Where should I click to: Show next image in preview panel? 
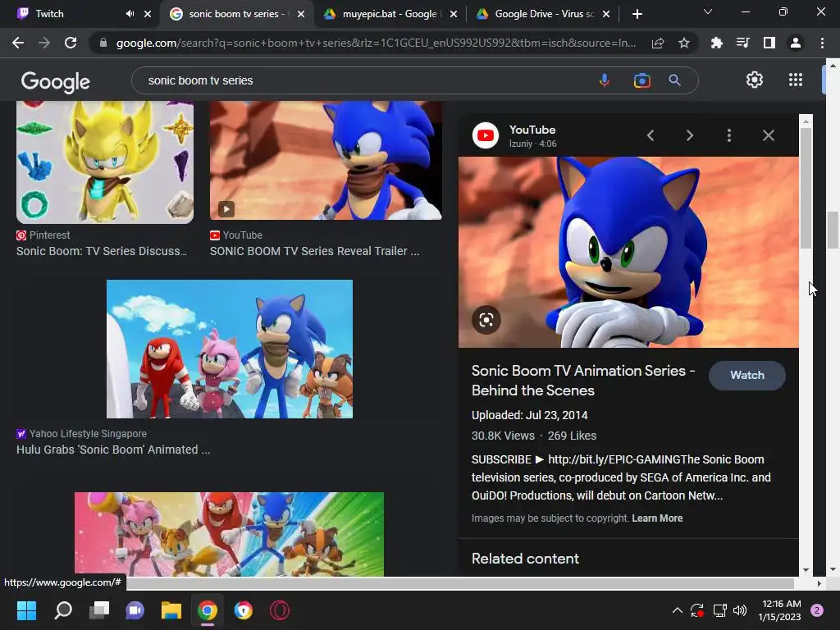point(689,135)
